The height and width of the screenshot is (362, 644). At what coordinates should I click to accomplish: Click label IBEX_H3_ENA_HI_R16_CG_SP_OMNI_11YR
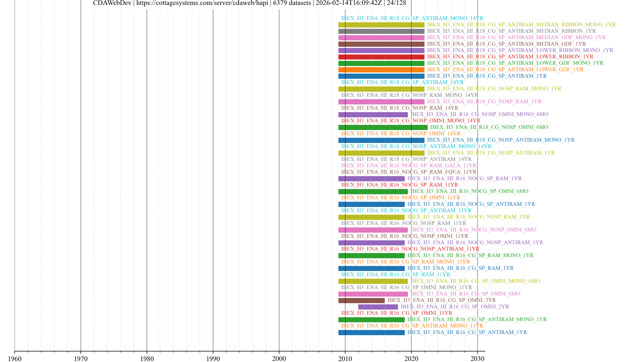pyautogui.click(x=396, y=313)
